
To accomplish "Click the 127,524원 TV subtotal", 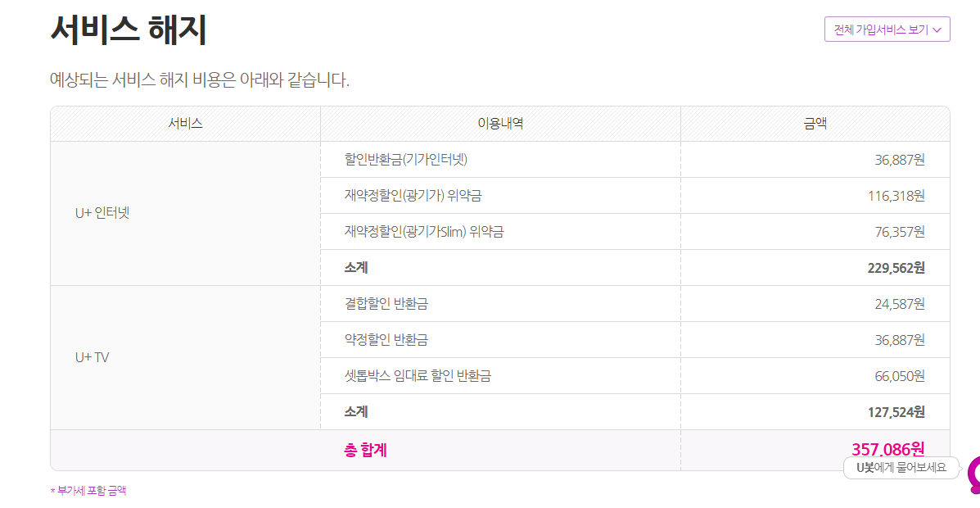I will coord(896,412).
